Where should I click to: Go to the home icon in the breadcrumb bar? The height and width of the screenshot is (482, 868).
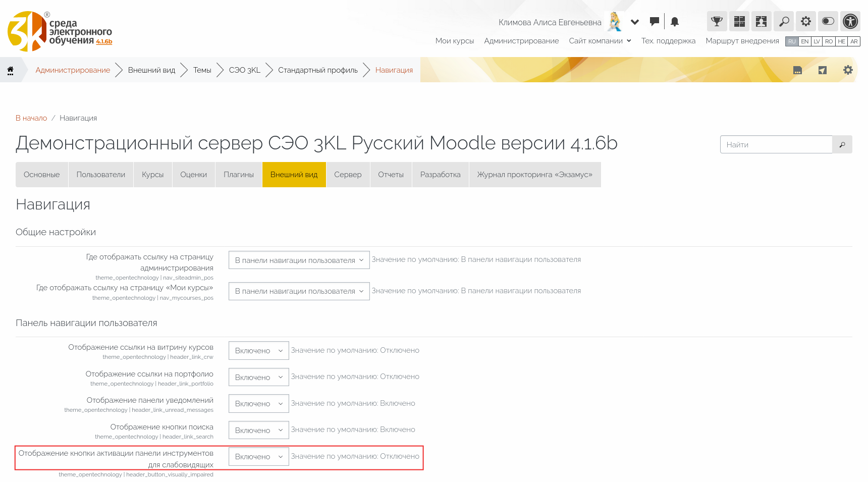[10, 70]
